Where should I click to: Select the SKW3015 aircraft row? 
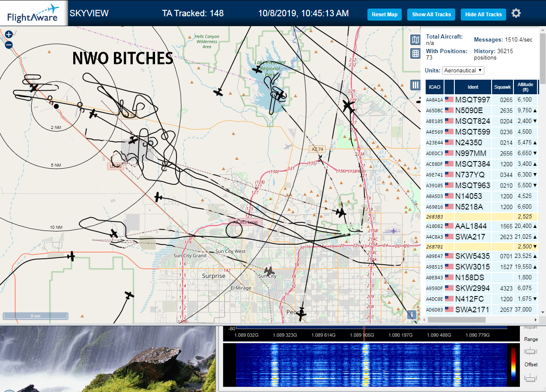[481, 266]
